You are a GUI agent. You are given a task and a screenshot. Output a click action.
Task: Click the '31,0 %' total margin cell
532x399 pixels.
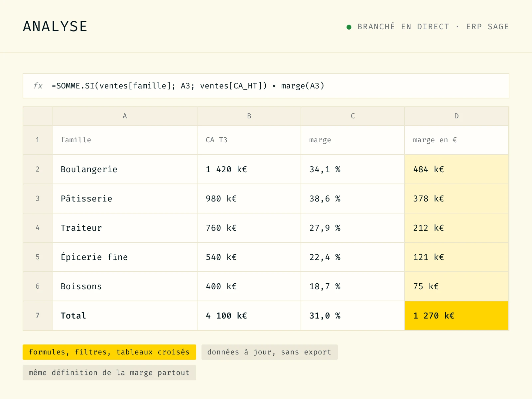point(353,316)
